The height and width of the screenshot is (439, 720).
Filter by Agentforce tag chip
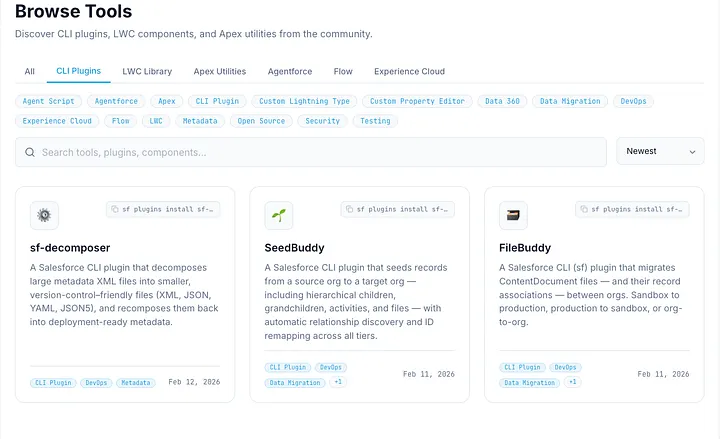coord(116,101)
